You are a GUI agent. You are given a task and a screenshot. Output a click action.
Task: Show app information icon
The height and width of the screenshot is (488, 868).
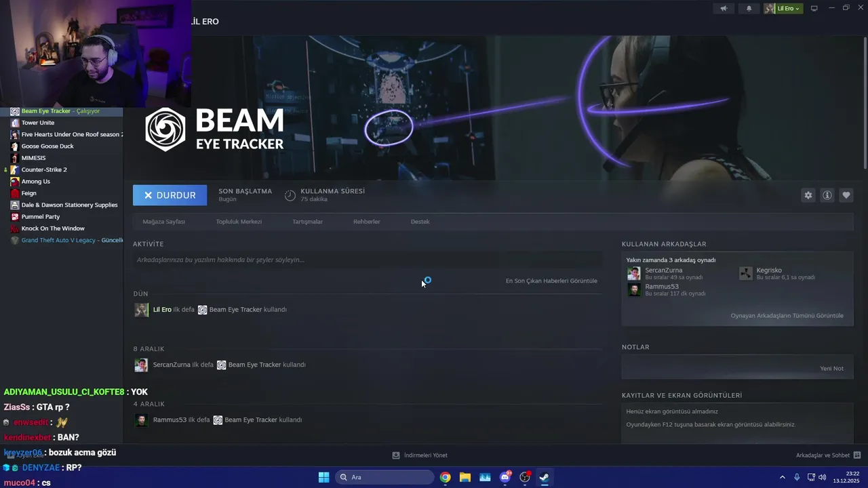coord(827,195)
